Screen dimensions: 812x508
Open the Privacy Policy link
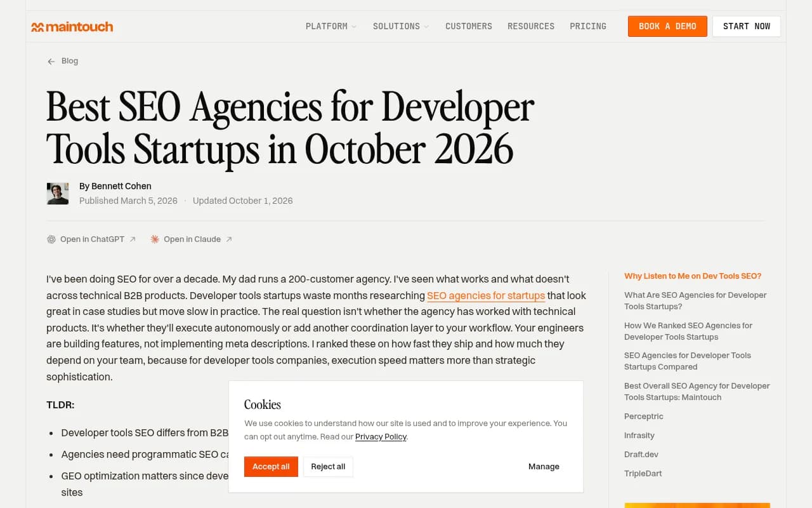coord(381,437)
